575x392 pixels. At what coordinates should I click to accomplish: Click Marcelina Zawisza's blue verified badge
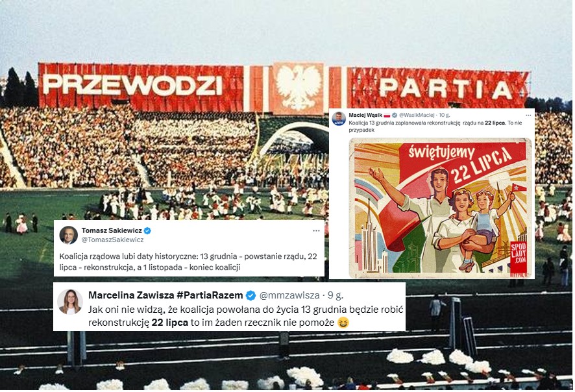click(251, 295)
